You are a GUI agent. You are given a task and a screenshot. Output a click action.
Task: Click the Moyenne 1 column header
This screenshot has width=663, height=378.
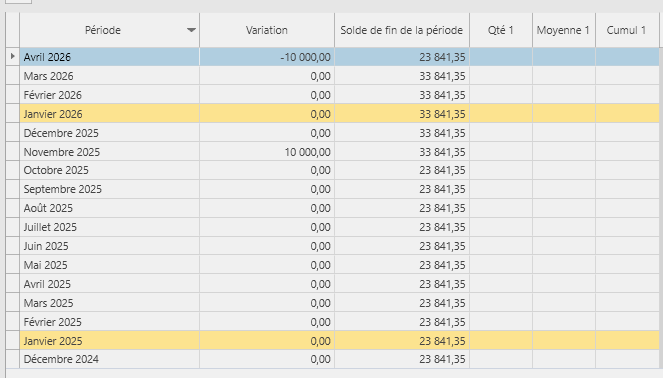coord(564,30)
